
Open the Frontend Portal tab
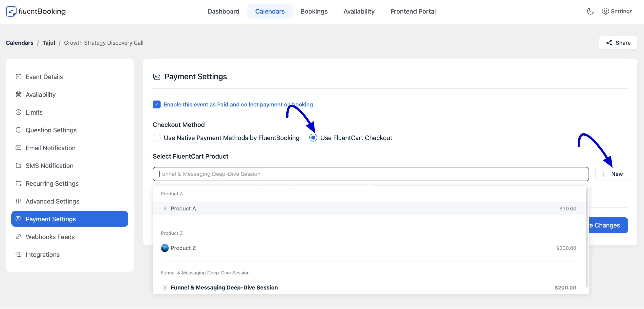click(413, 11)
